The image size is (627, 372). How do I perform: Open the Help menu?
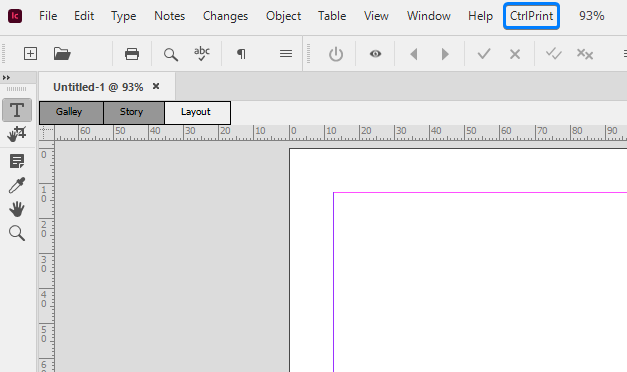(x=480, y=16)
